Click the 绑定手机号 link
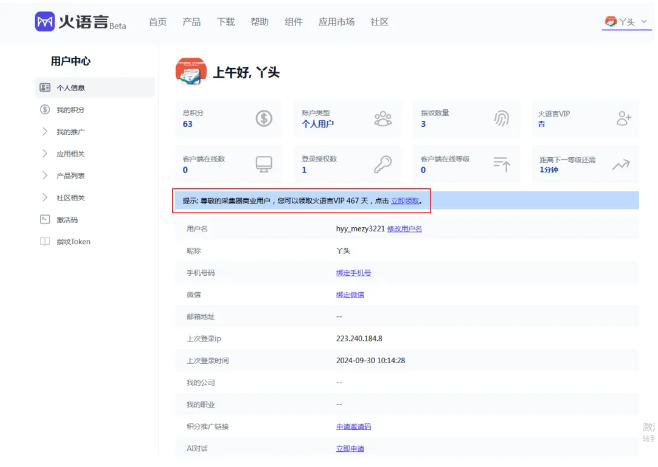 354,273
